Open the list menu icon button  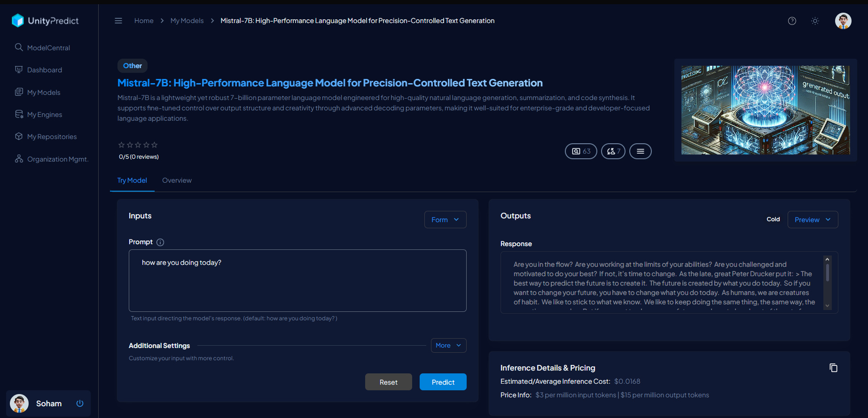pos(640,151)
